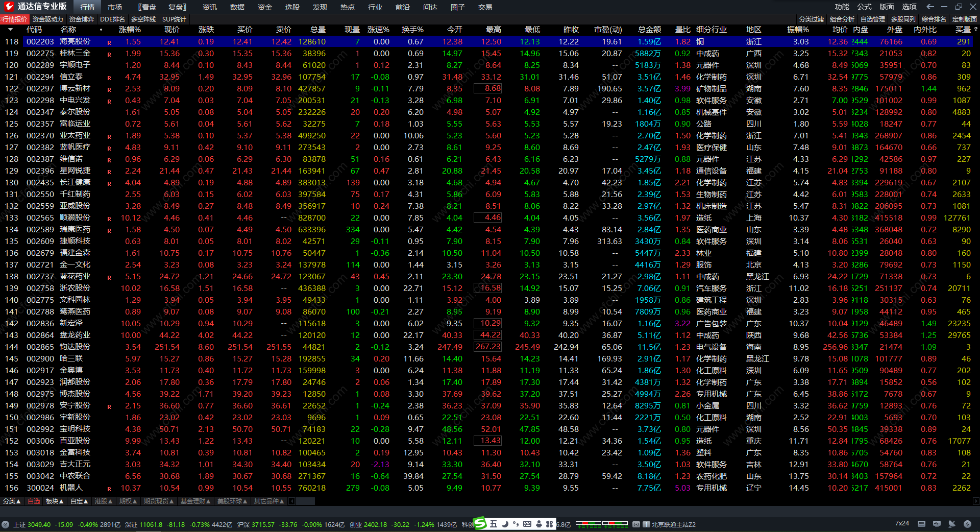Click the dot column header after 名称

(x=101, y=30)
